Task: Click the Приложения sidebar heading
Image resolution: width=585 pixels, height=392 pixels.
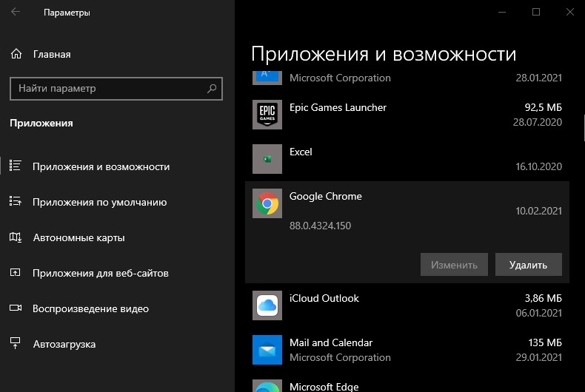Action: tap(41, 124)
